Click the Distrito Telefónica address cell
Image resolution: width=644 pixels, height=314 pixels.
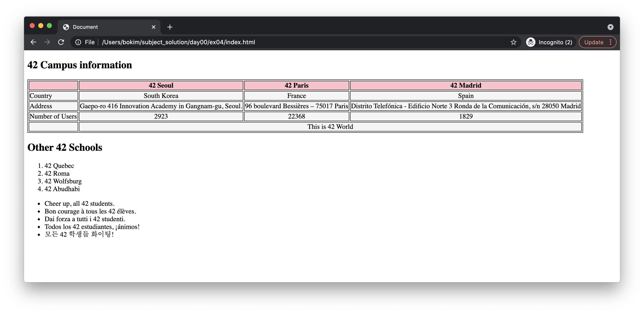click(x=466, y=106)
